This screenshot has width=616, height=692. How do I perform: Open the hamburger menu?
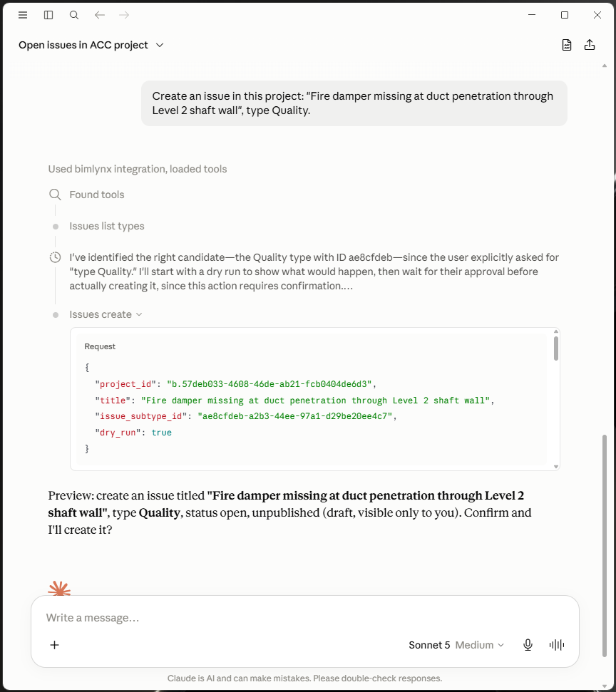[23, 15]
